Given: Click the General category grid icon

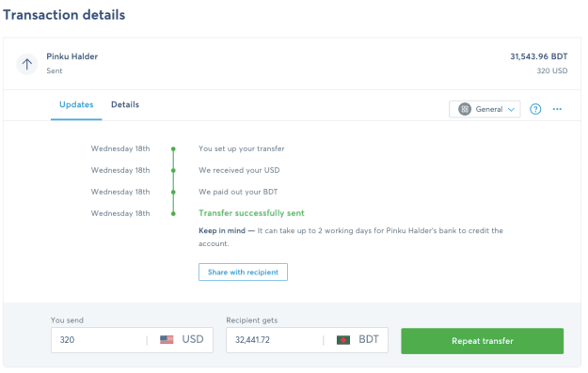Looking at the screenshot, I should click(465, 109).
